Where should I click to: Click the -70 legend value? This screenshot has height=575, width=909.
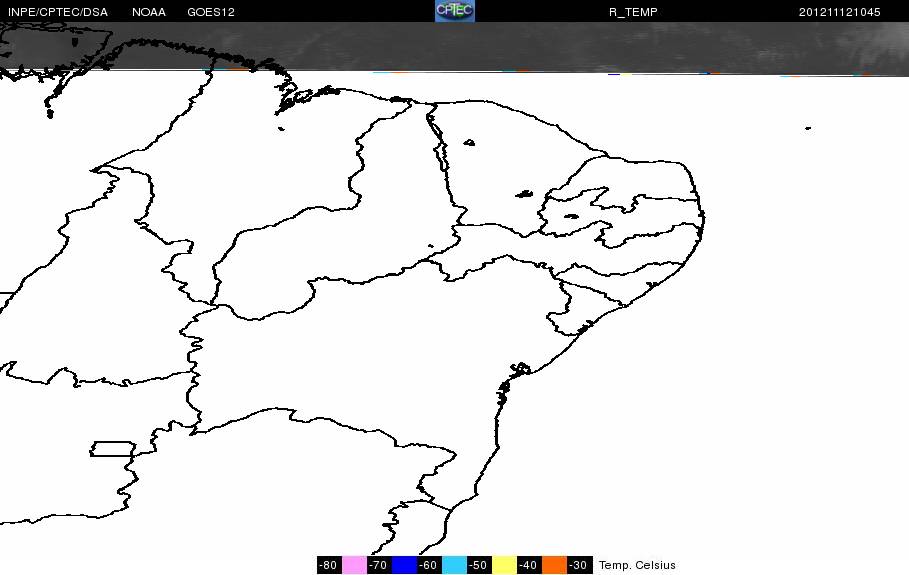[x=379, y=565]
